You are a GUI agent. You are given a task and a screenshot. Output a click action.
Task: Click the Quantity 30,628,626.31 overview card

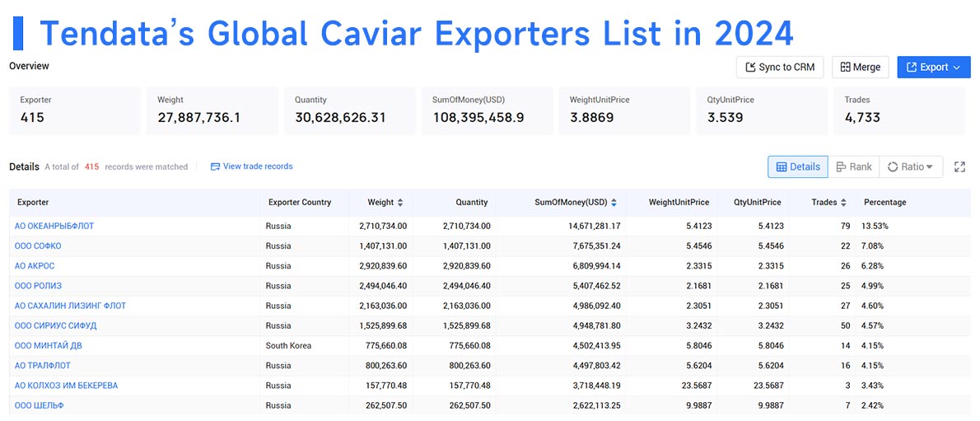coord(349,110)
